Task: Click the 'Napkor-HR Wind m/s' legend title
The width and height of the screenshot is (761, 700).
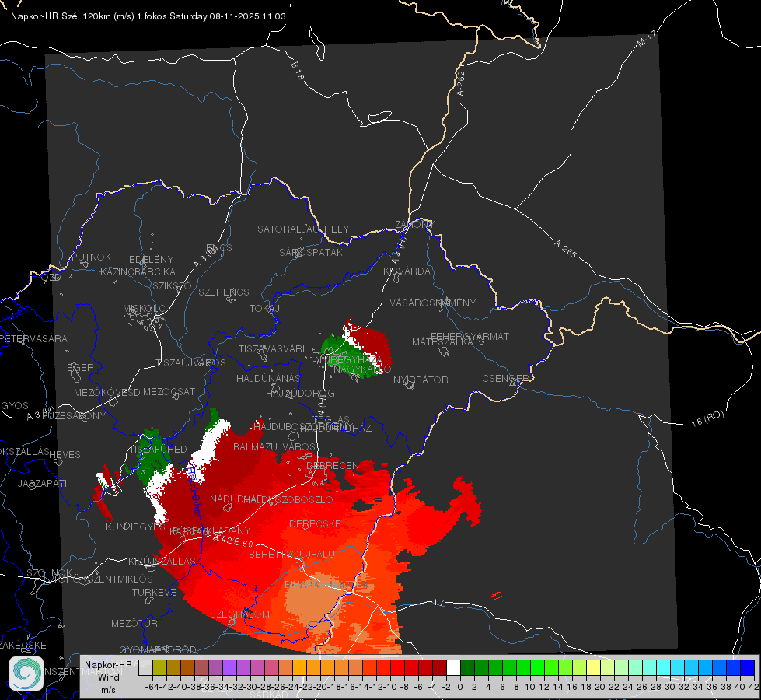Action: pos(108,677)
